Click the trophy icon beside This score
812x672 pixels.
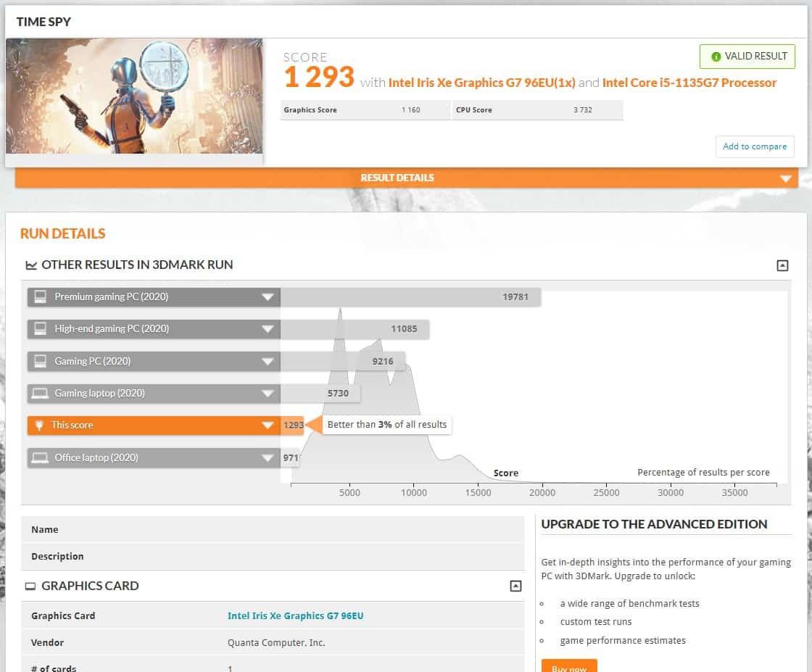click(x=40, y=425)
